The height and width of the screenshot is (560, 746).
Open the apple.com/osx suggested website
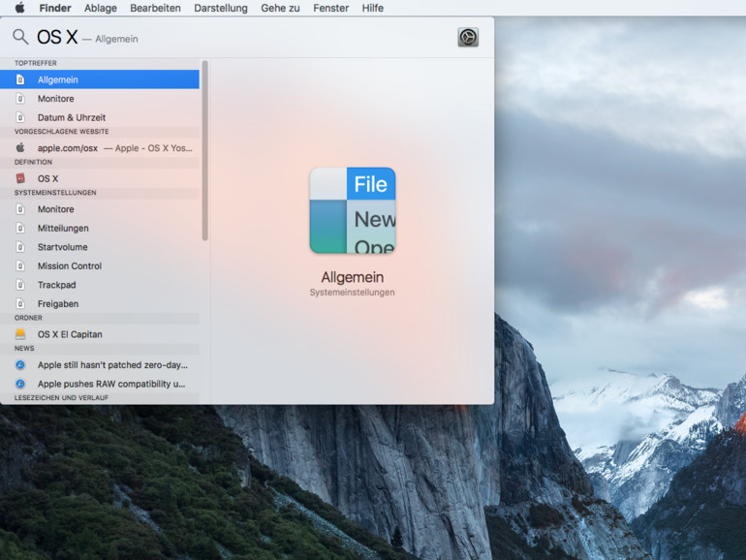[100, 148]
